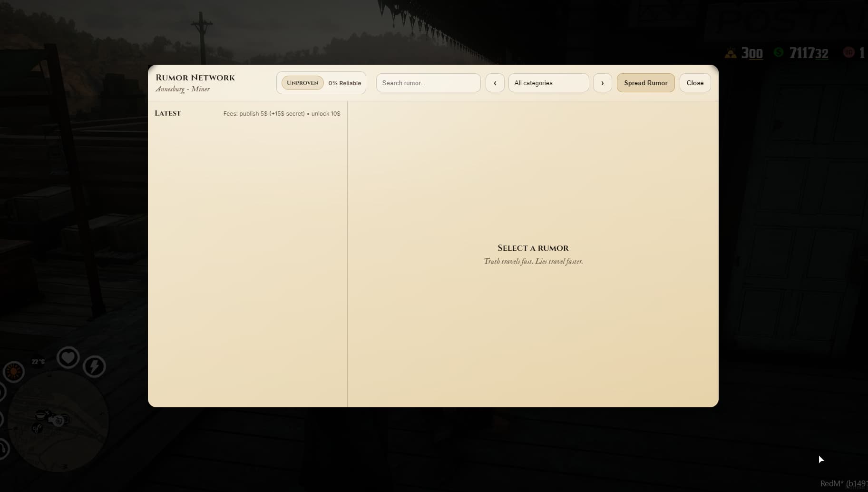
Task: Click the 711732 money amount
Action: point(809,53)
